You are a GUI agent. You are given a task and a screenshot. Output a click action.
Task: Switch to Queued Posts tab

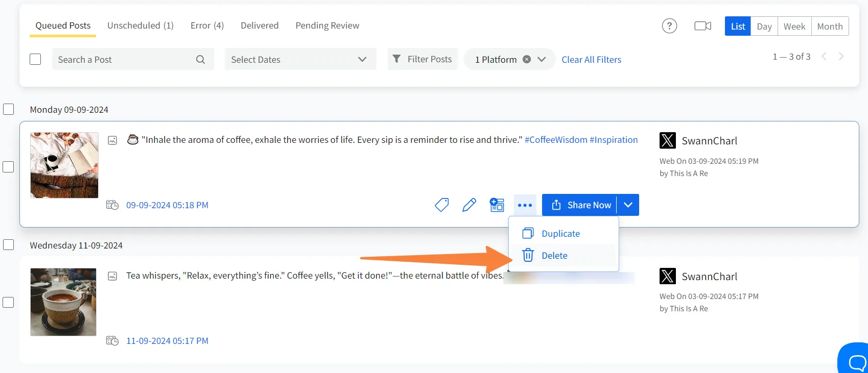[x=63, y=26]
